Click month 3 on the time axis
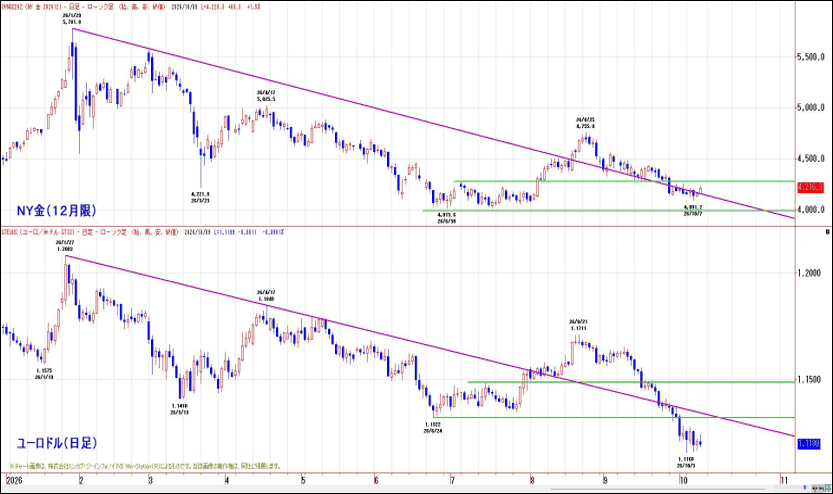This screenshot has height=494, width=833. point(151,480)
